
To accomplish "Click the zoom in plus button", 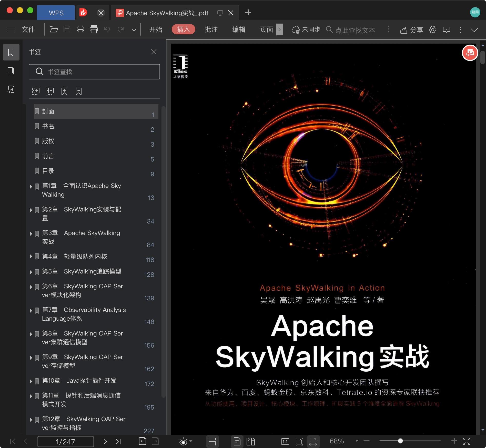I will pos(454,441).
